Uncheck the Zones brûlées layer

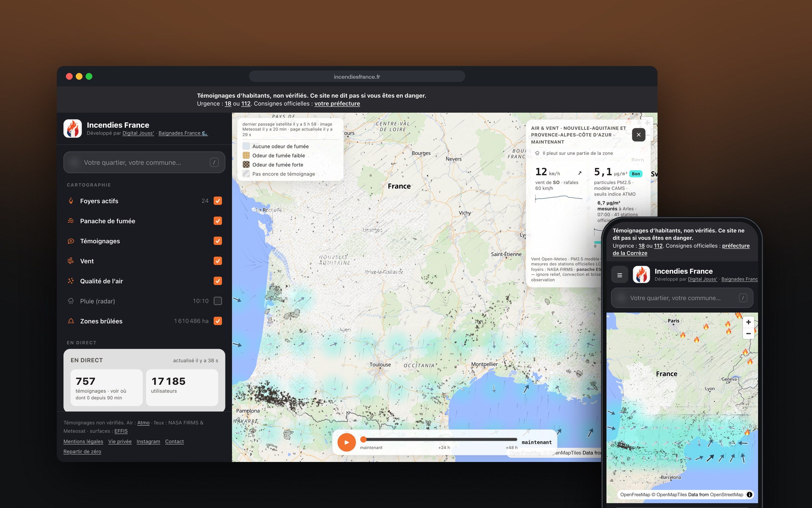(218, 321)
